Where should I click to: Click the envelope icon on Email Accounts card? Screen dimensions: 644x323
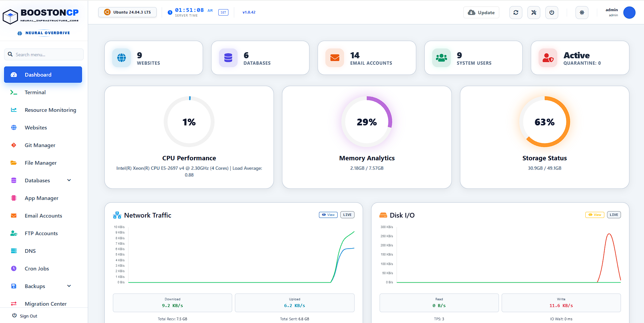(335, 58)
